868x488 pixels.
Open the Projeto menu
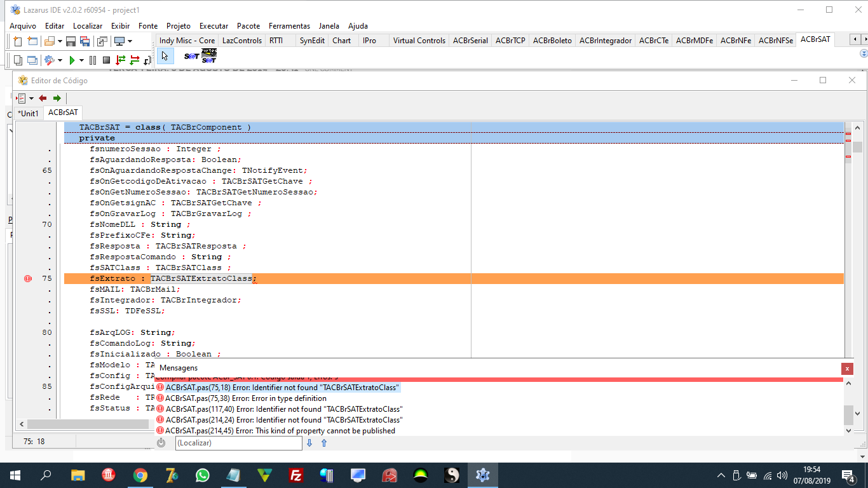[x=179, y=26]
